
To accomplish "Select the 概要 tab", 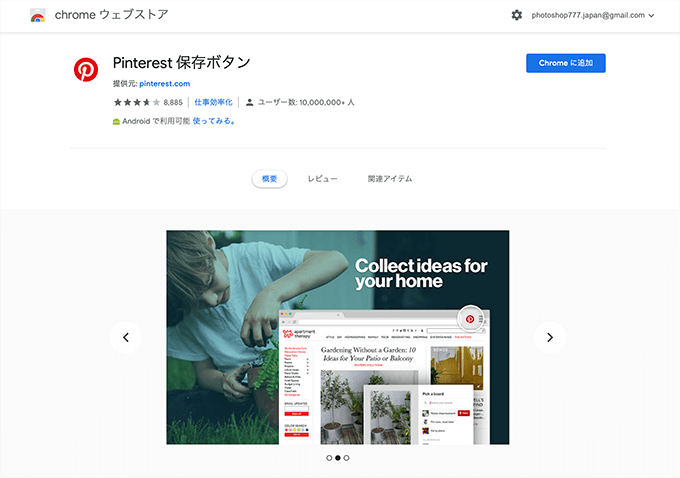I will coord(269,179).
